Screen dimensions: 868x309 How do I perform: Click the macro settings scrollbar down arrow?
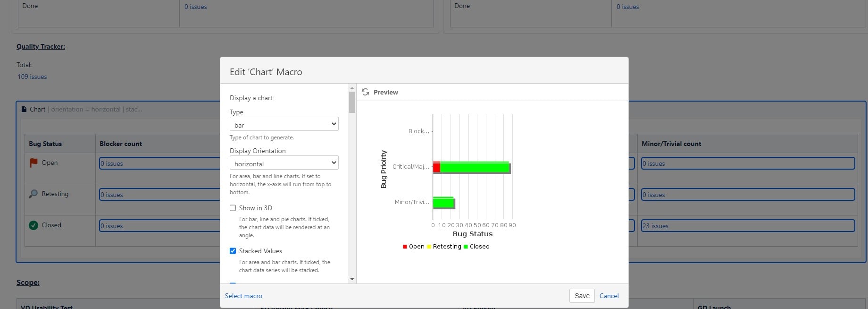(x=352, y=279)
